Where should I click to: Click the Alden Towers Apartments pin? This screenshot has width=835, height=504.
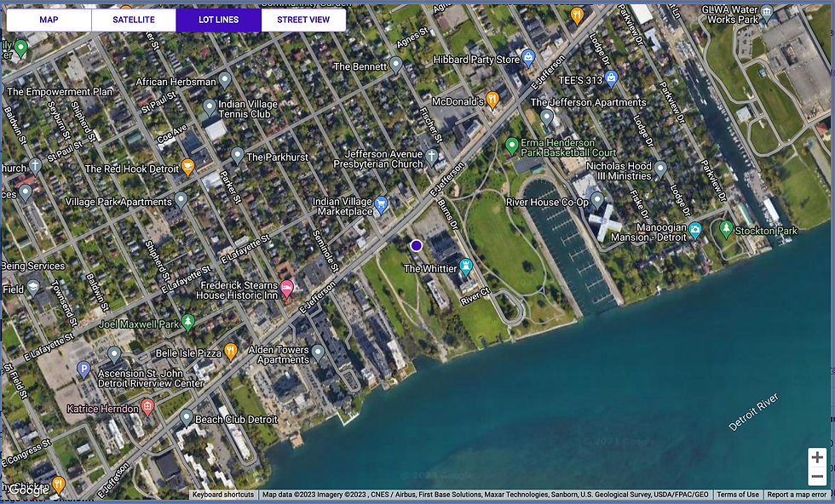coord(318,352)
